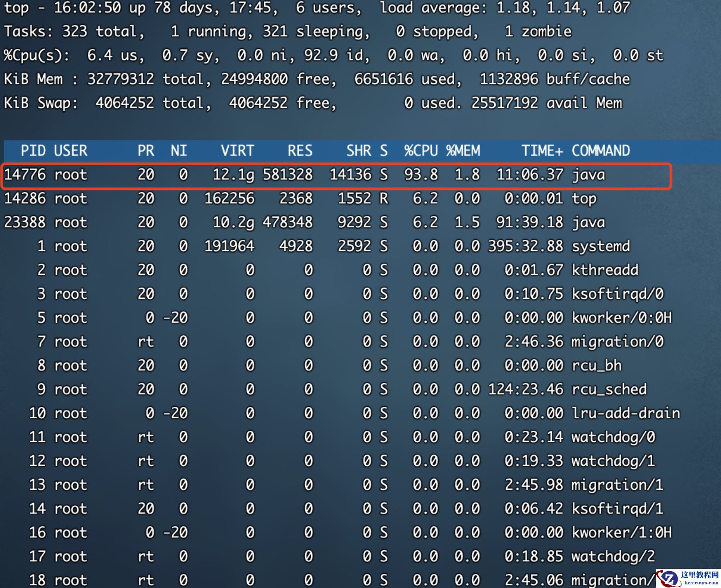Click the 'KiB Swap:' label
This screenshot has height=588, width=721.
point(41,103)
